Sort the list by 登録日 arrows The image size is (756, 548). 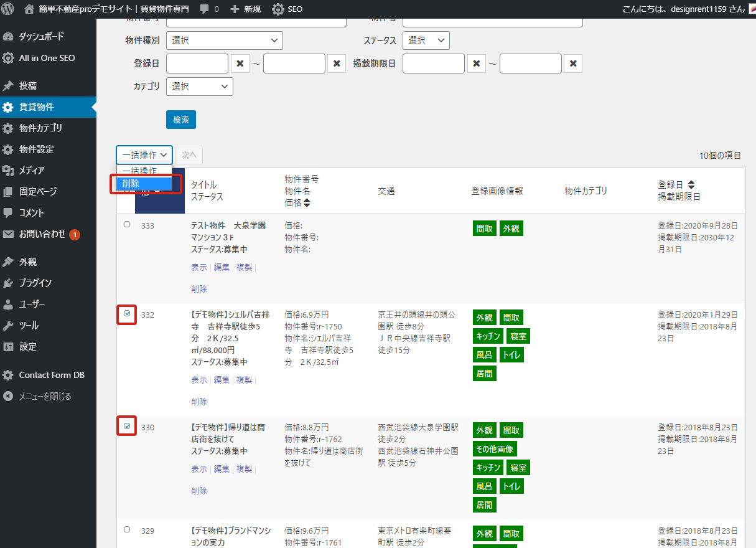point(691,185)
